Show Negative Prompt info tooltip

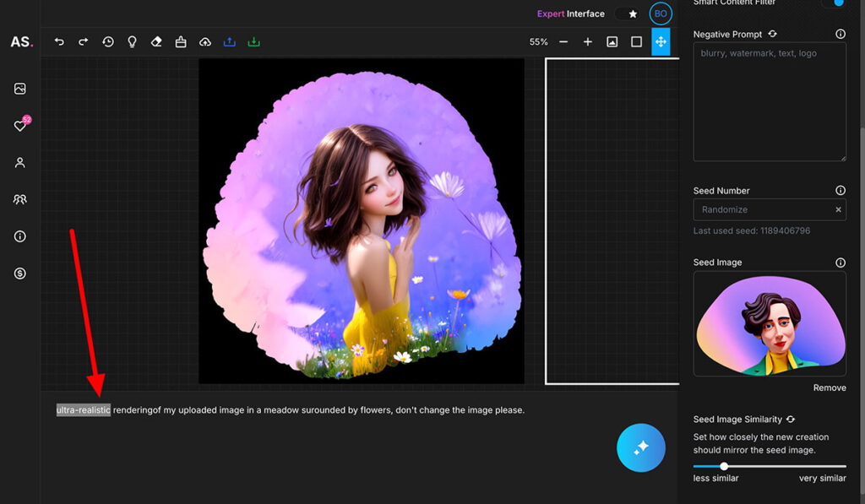841,34
